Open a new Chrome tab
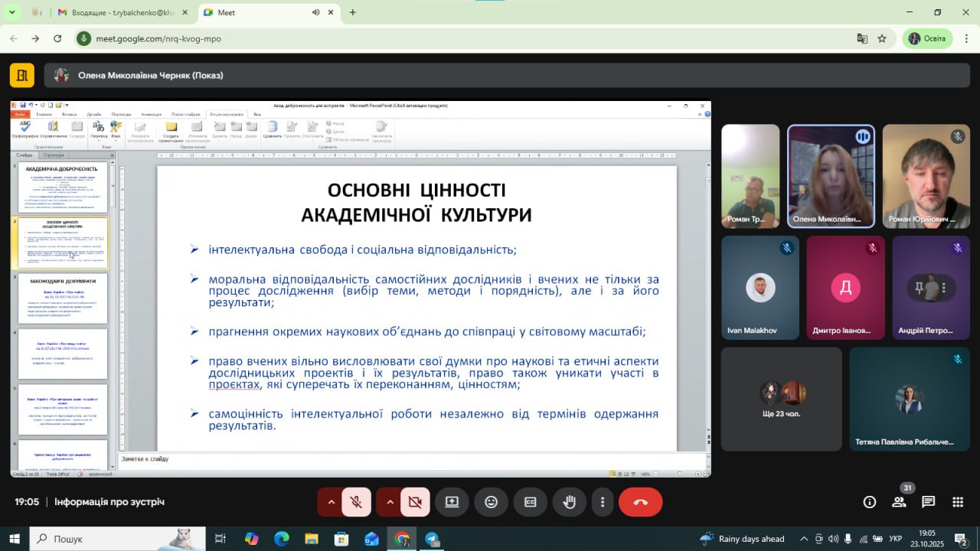Image resolution: width=980 pixels, height=551 pixels. pos(353,12)
